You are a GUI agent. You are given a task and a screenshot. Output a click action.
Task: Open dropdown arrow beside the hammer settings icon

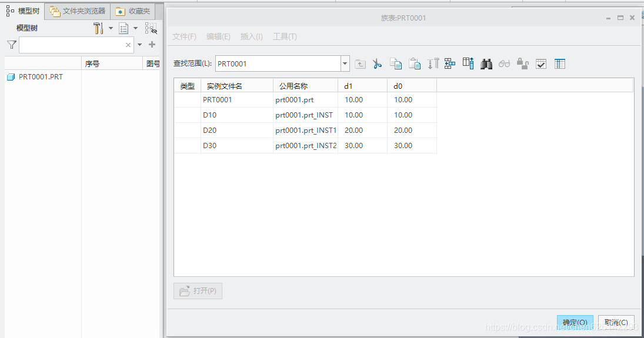coord(111,28)
